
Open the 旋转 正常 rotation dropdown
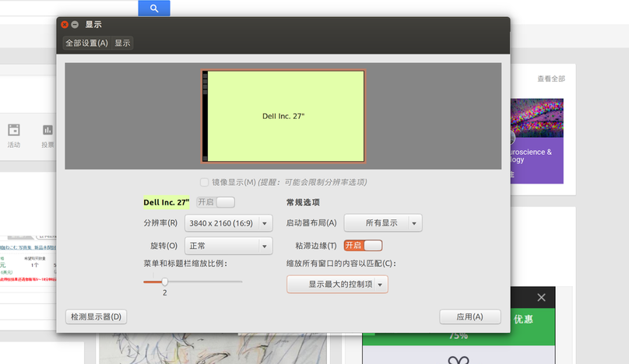tap(228, 246)
